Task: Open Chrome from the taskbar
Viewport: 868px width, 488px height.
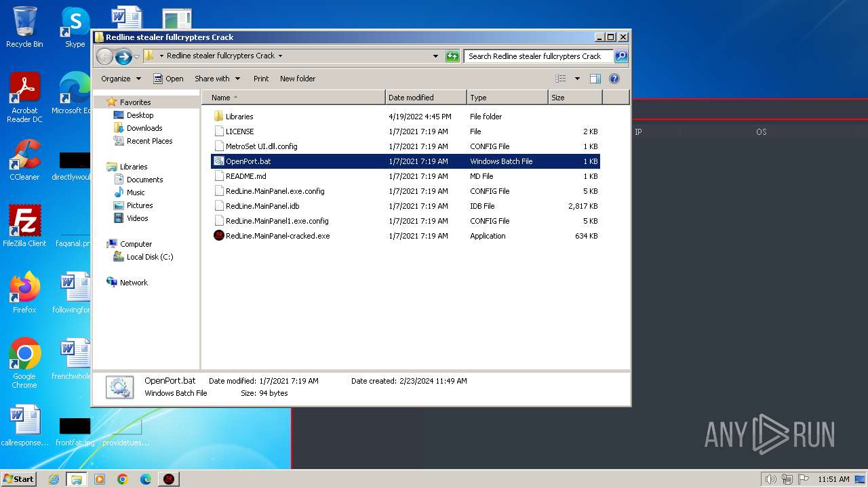Action: tap(122, 479)
